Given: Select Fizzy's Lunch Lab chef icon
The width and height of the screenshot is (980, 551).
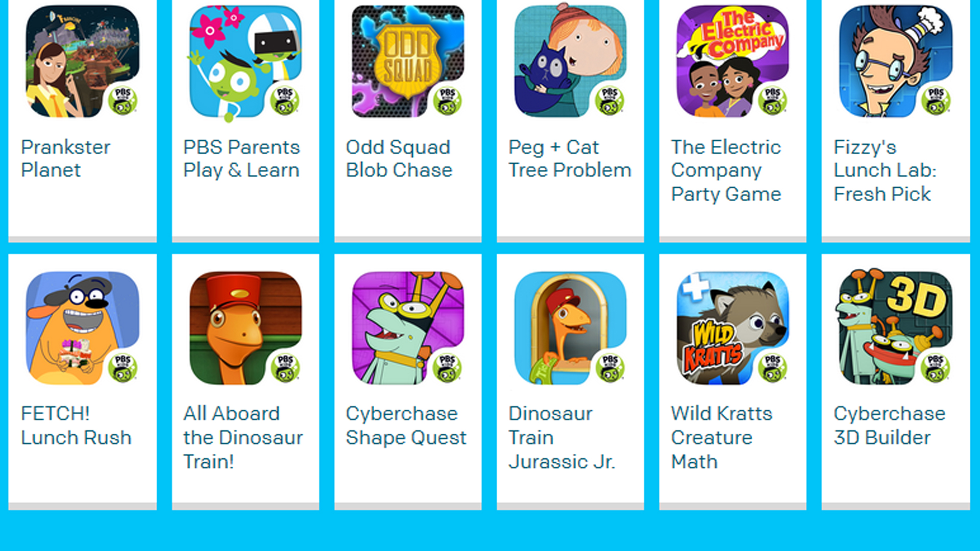Looking at the screenshot, I should 895,61.
